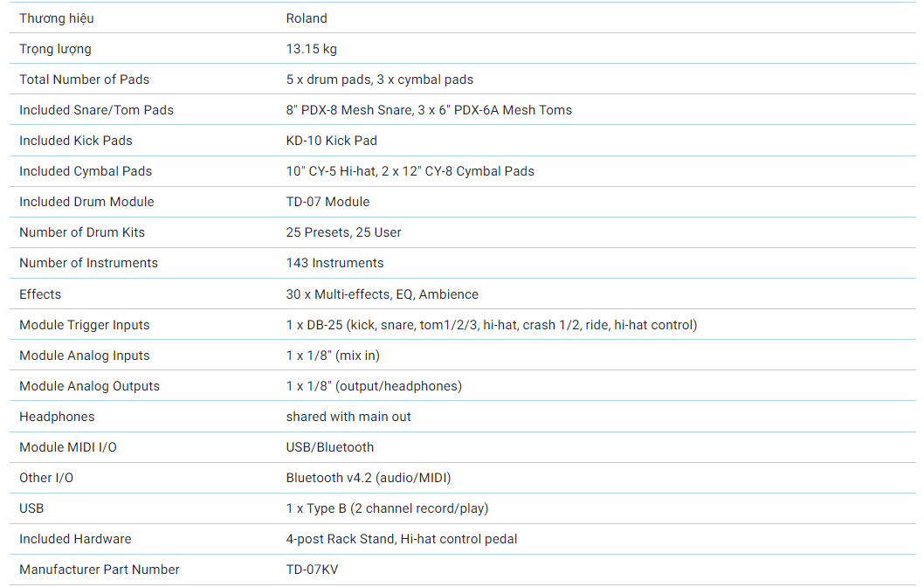
Task: Click 'Included Drum Module' label
Action: tap(86, 202)
